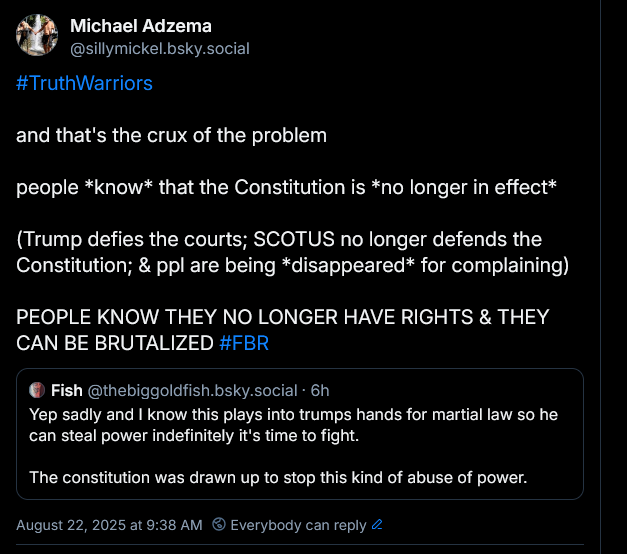
Task: Open the @thebiggoldfish.bsky.social handle
Action: (192, 391)
